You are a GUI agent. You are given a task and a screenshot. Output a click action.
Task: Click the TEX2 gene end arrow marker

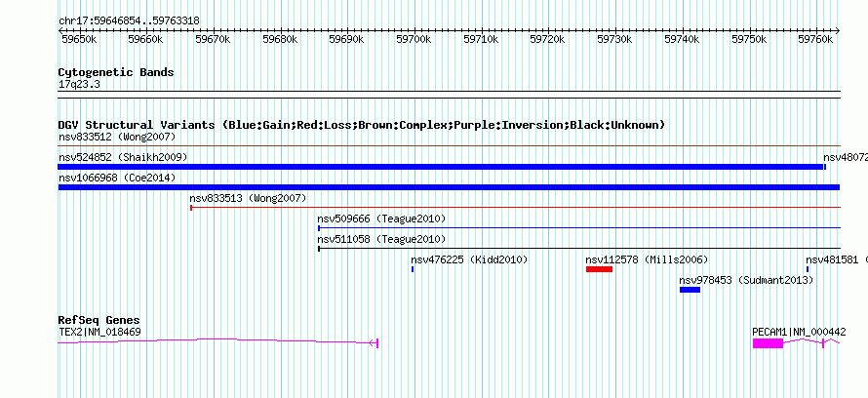click(x=375, y=343)
